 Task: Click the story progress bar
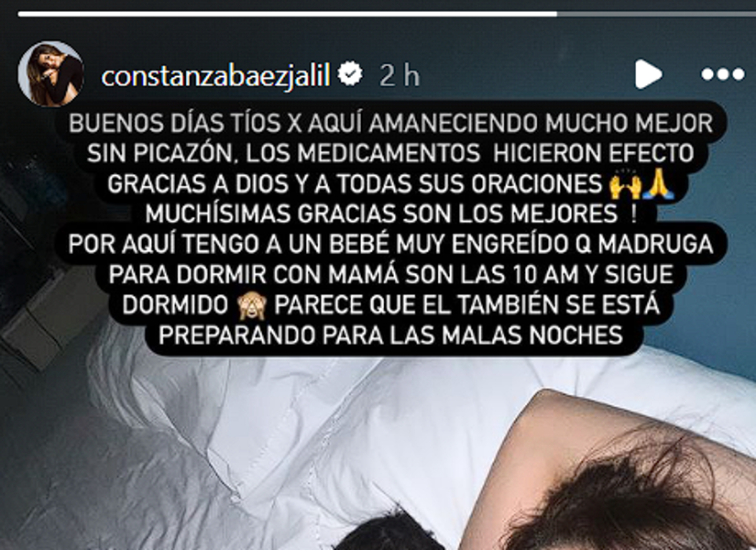[387, 14]
